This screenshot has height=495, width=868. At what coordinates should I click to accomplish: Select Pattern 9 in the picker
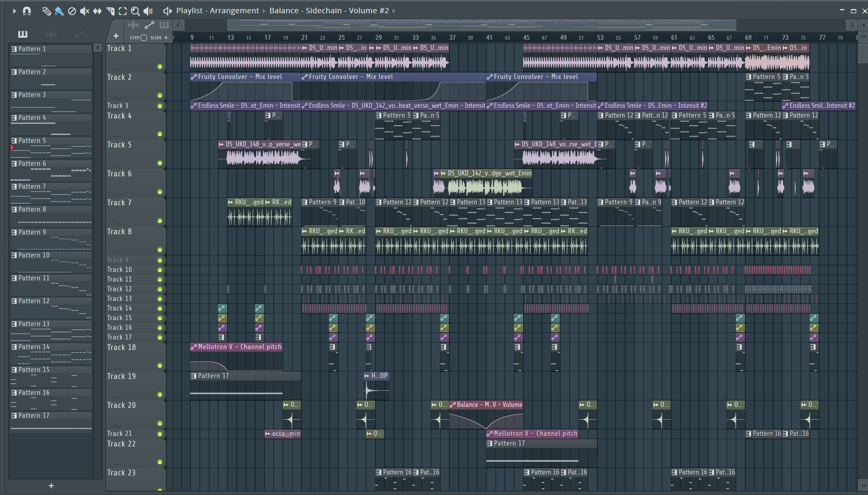[51, 232]
